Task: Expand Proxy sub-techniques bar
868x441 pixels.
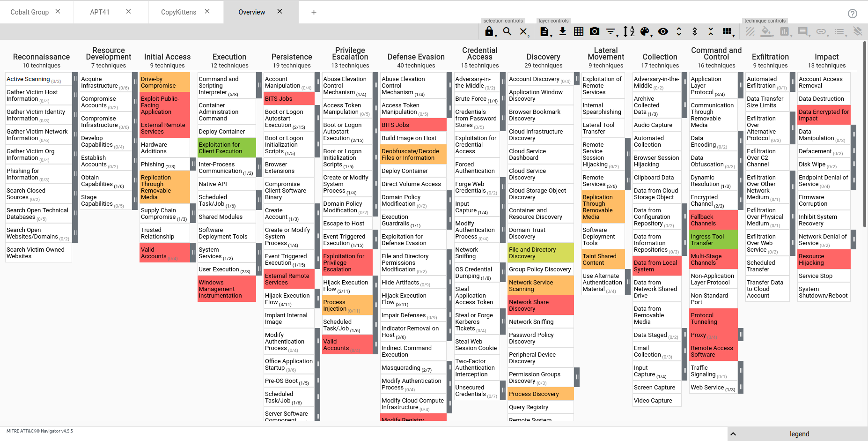Action: [741, 335]
